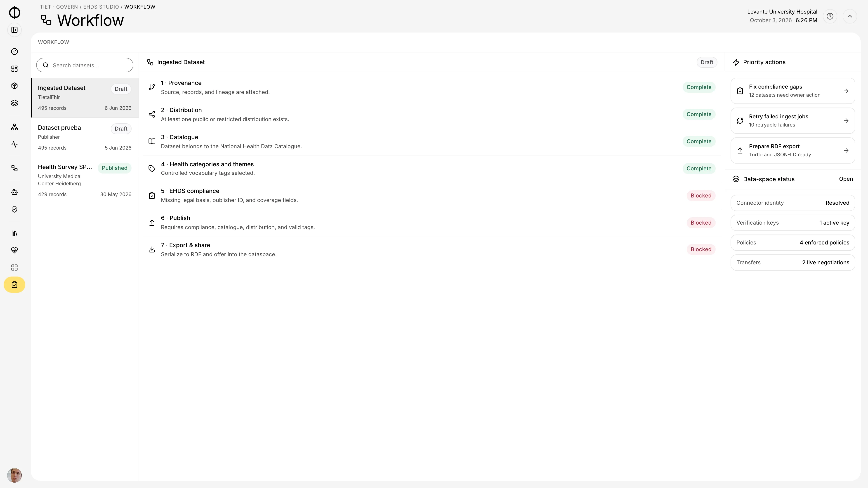
Task: Click the Prepare RDF export arrow
Action: pos(846,150)
